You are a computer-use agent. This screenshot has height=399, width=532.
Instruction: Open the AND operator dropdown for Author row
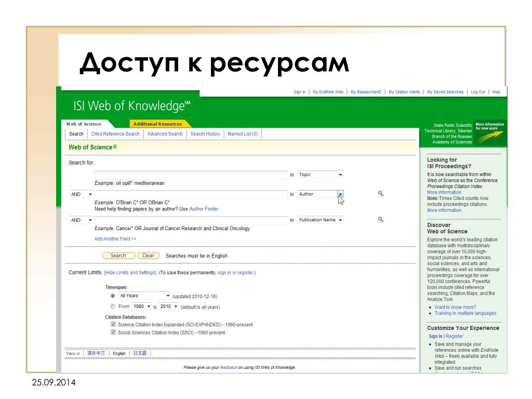(81, 194)
